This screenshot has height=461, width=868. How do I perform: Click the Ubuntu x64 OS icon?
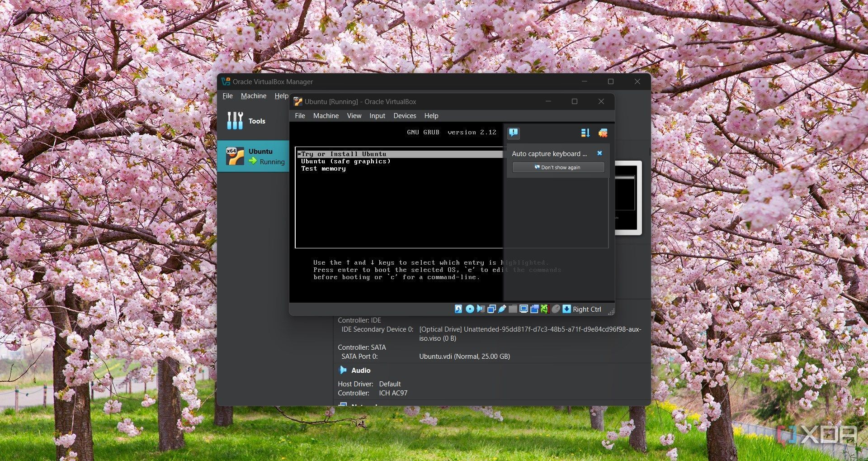tap(235, 156)
